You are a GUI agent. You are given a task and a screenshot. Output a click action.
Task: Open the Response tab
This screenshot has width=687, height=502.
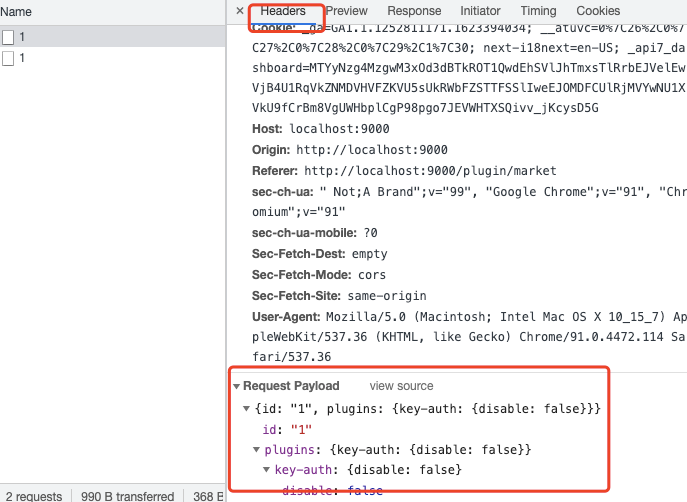click(414, 11)
